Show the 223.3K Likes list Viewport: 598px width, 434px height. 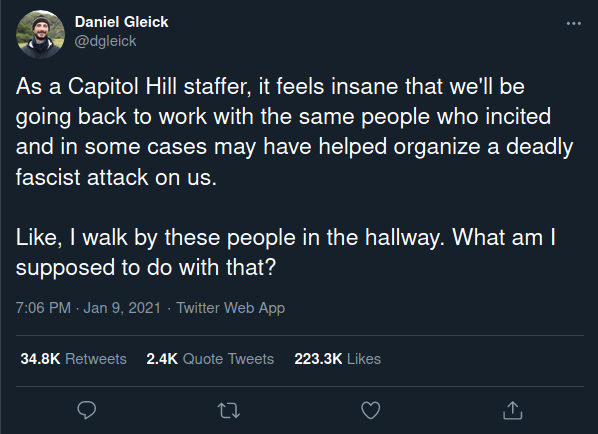pyautogui.click(x=338, y=359)
